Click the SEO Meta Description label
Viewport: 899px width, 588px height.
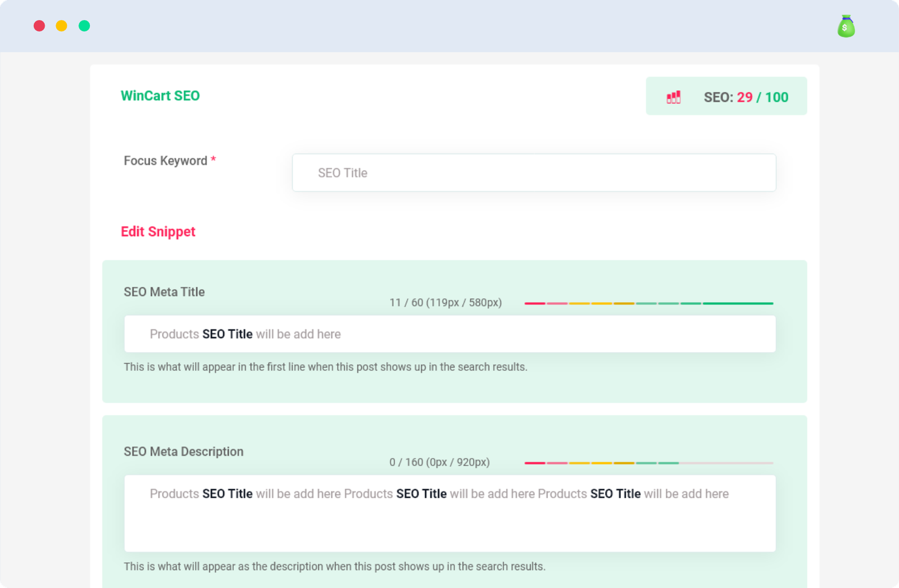point(184,452)
